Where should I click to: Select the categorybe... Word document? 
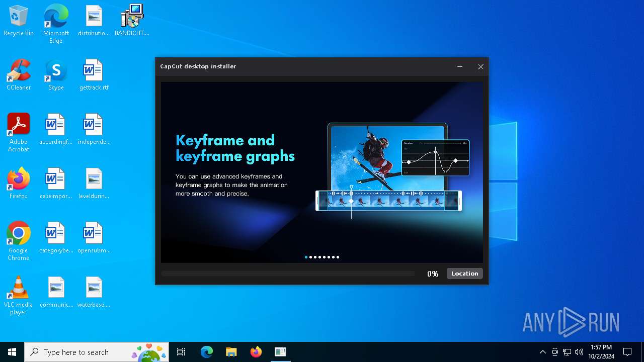point(56,238)
